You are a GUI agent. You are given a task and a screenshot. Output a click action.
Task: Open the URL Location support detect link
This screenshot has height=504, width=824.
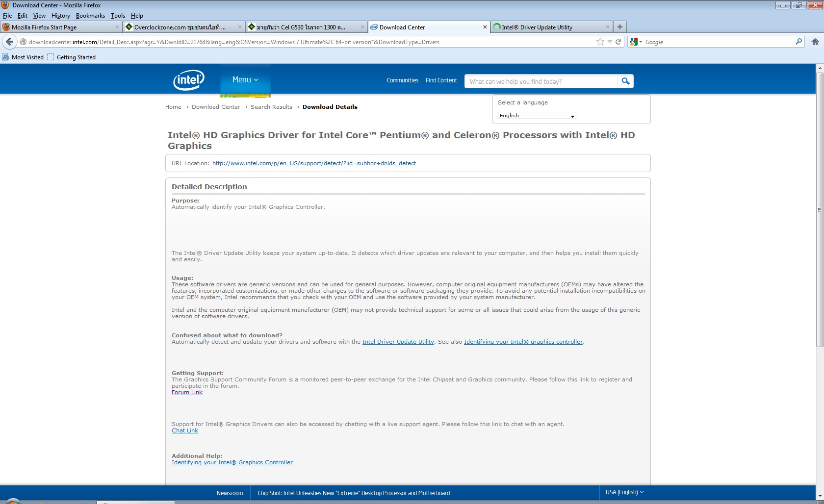[x=314, y=163]
